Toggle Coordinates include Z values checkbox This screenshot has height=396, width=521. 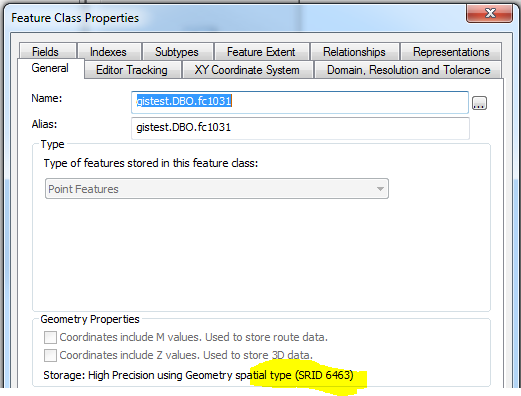coord(50,355)
